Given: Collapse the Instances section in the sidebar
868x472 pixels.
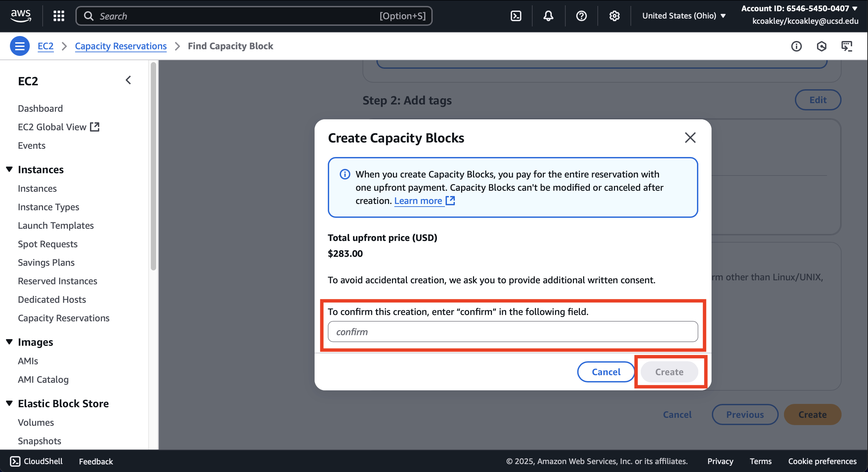Looking at the screenshot, I should (10, 169).
